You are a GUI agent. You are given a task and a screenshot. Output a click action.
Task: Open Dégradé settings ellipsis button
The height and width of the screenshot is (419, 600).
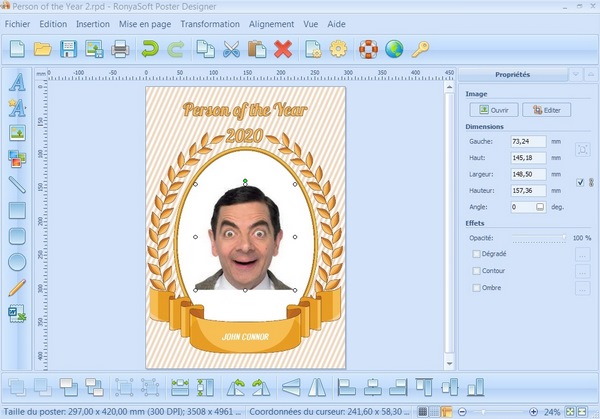582,254
